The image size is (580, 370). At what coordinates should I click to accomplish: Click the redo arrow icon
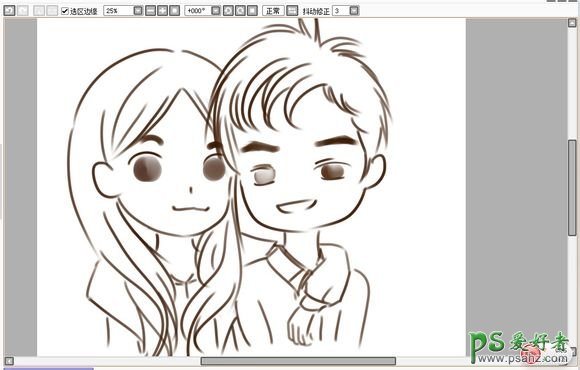[23, 10]
